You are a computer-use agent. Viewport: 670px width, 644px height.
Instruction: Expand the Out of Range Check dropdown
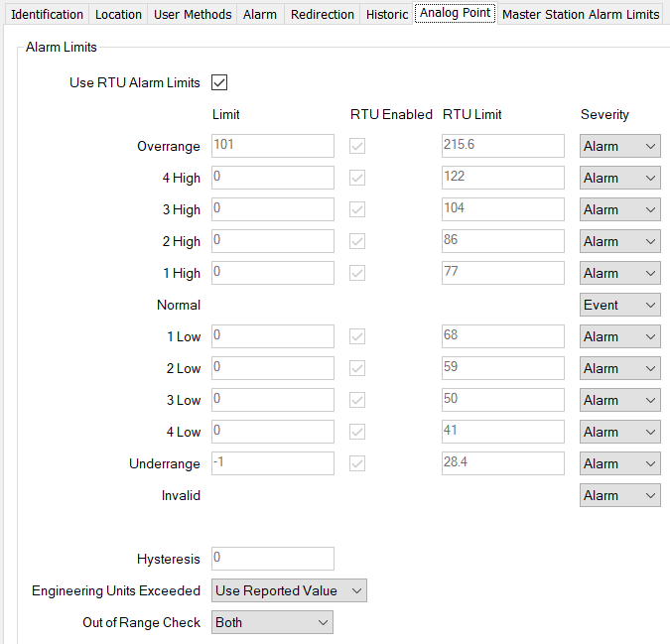coord(272,622)
